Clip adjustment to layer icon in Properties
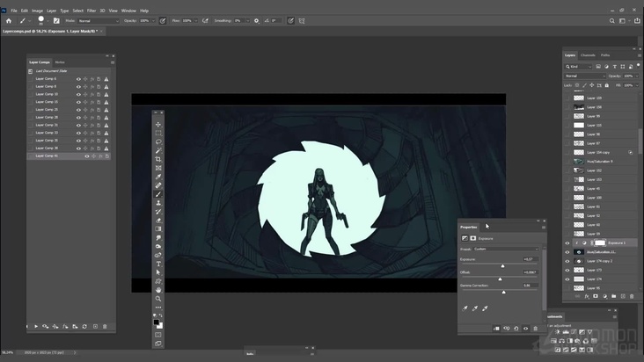The width and height of the screenshot is (644, 362). pos(496,329)
